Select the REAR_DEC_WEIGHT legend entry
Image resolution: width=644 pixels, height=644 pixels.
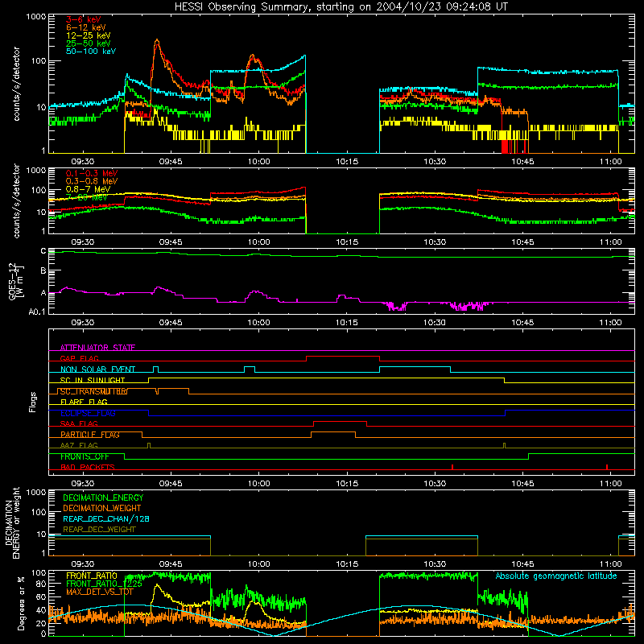coord(99,530)
